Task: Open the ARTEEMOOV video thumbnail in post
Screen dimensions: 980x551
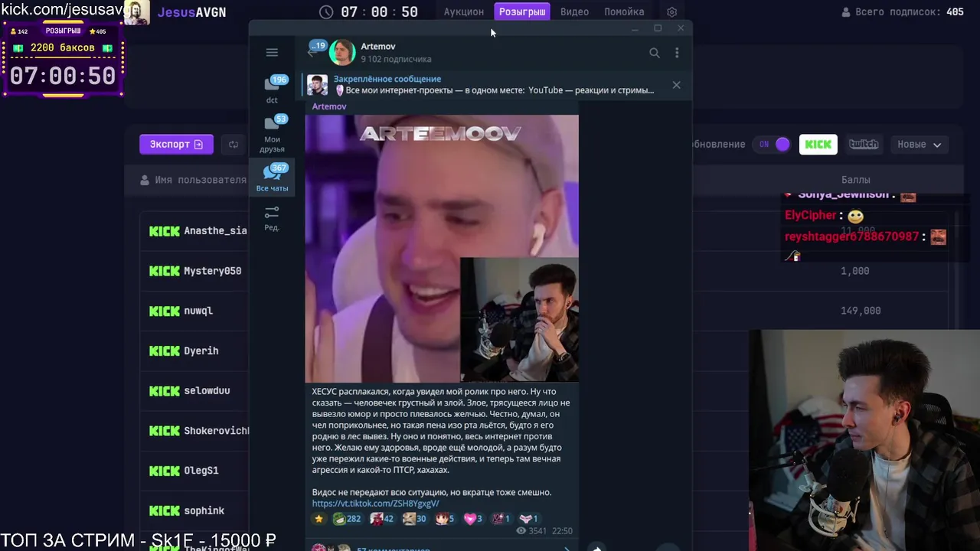Action: [x=442, y=248]
